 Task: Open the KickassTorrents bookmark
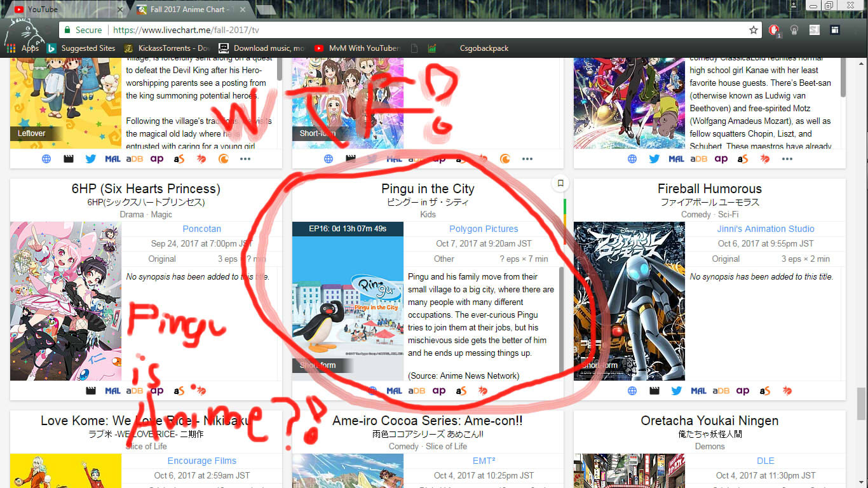tap(167, 48)
